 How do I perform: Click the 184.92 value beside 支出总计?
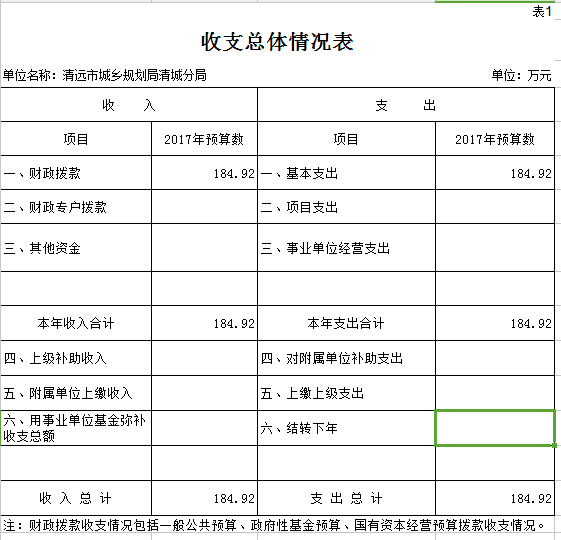click(495, 498)
